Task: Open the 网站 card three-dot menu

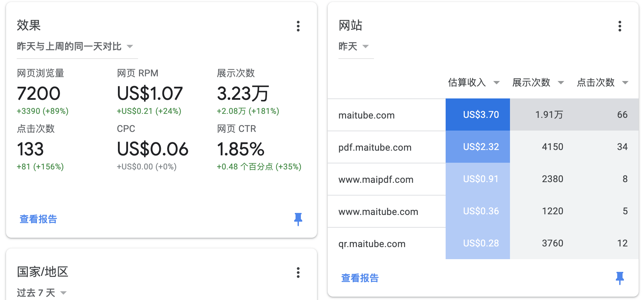Action: [620, 26]
